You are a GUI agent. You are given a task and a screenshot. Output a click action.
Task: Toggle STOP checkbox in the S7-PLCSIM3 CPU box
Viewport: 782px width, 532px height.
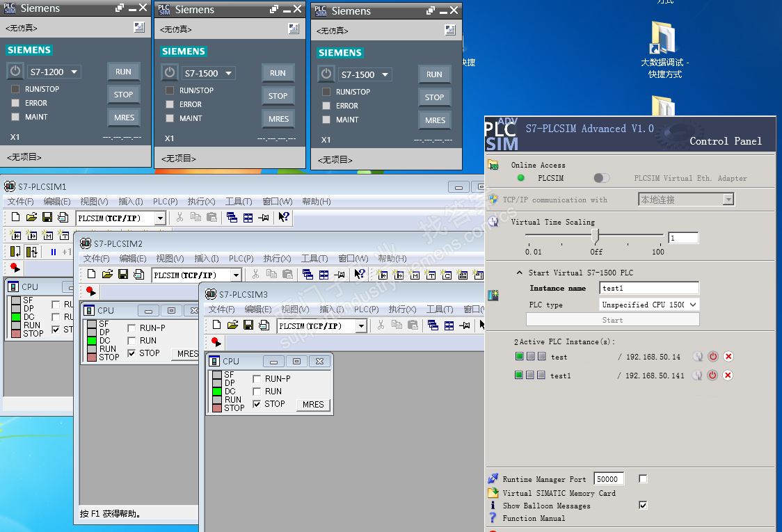pyautogui.click(x=257, y=404)
